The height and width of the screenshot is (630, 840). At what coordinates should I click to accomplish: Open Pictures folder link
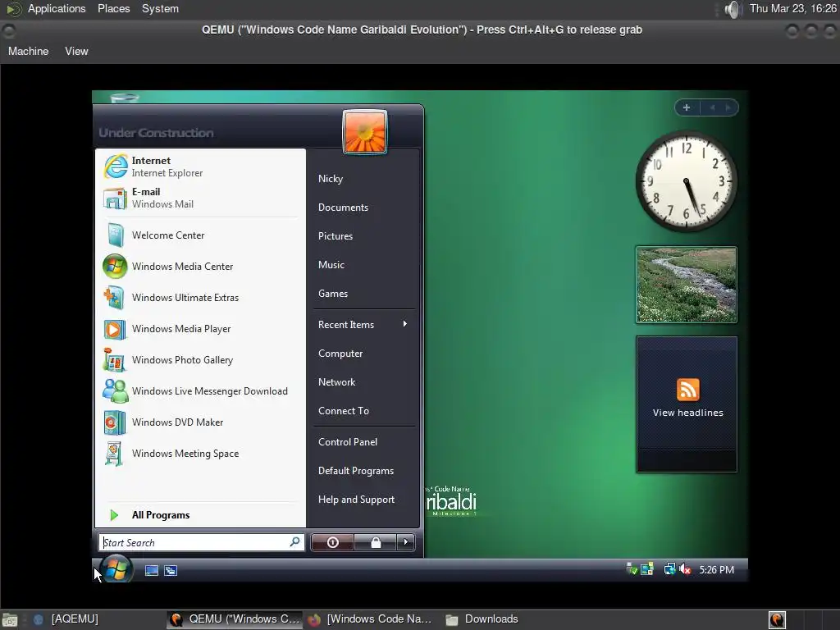(x=336, y=235)
